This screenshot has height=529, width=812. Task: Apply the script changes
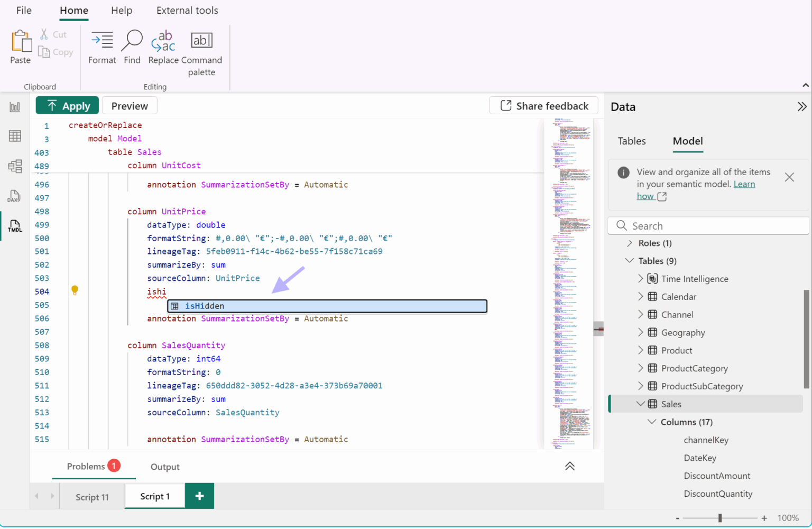67,105
